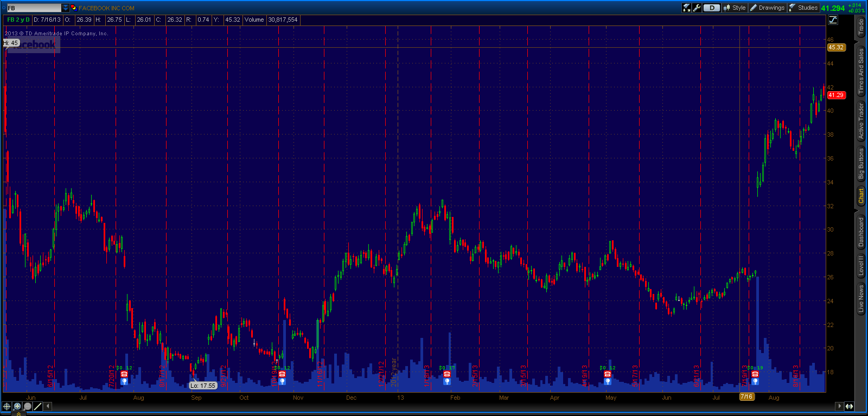Click the volume value 30,817,554
Image resolution: width=868 pixels, height=416 pixels.
click(x=283, y=20)
